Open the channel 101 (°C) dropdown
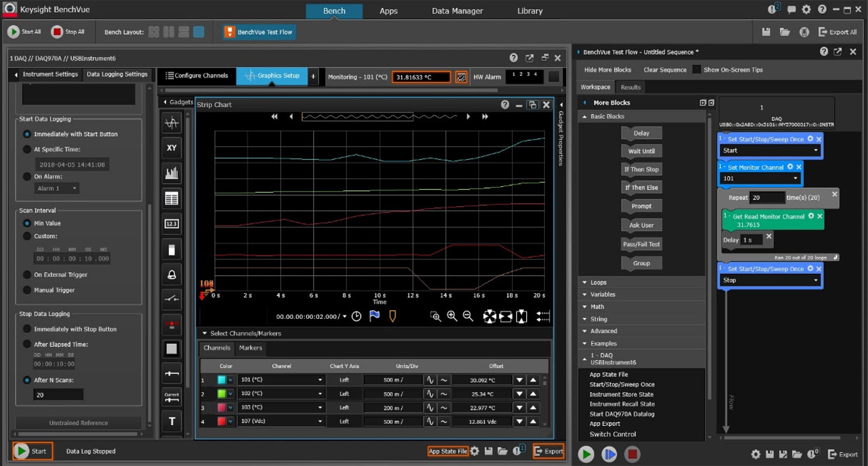Viewport: 868px width, 466px height. point(281,380)
